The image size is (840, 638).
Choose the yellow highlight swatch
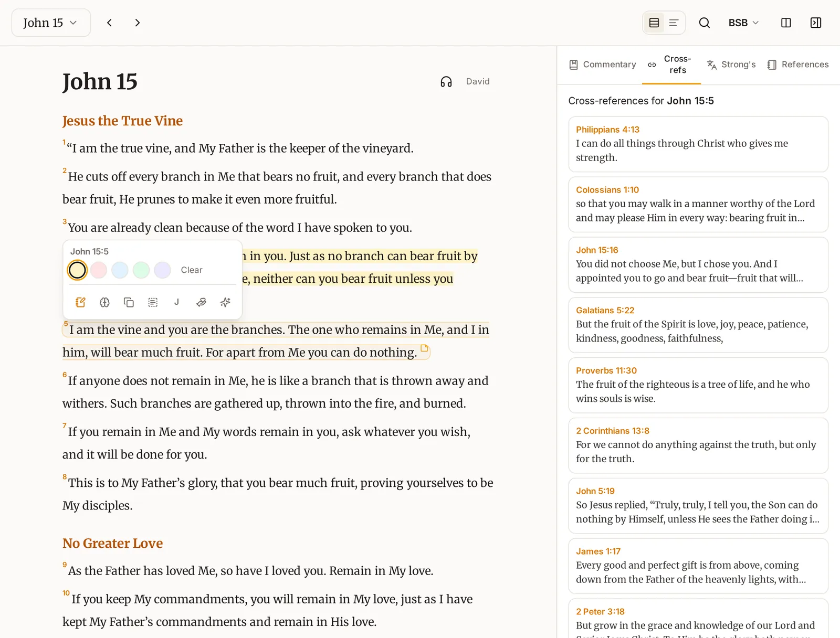77,270
